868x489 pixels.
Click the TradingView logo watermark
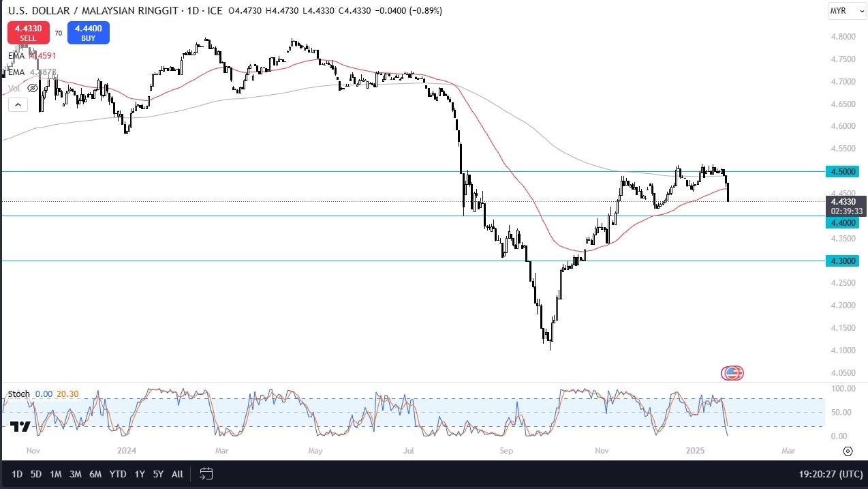click(19, 426)
